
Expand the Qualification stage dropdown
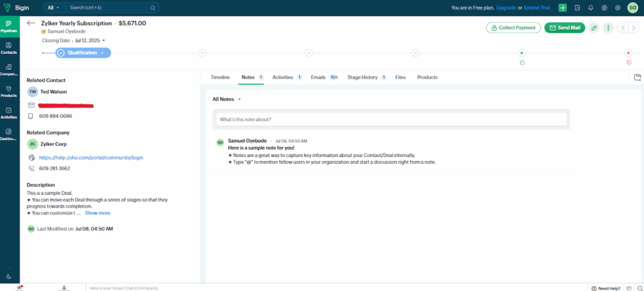(103, 53)
